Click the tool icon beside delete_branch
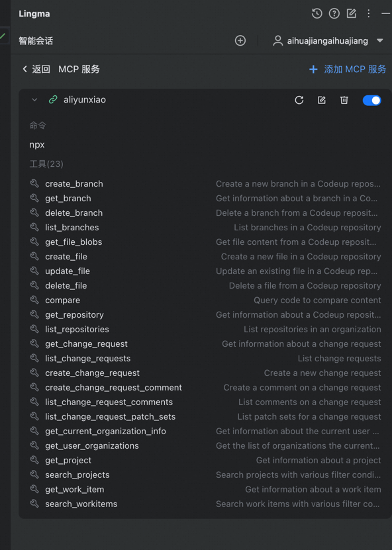Image resolution: width=392 pixels, height=550 pixels. [34, 212]
